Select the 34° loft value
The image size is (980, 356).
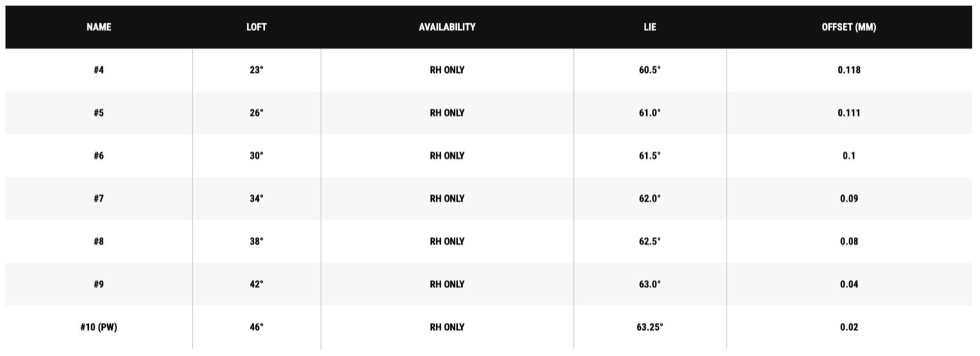(256, 198)
